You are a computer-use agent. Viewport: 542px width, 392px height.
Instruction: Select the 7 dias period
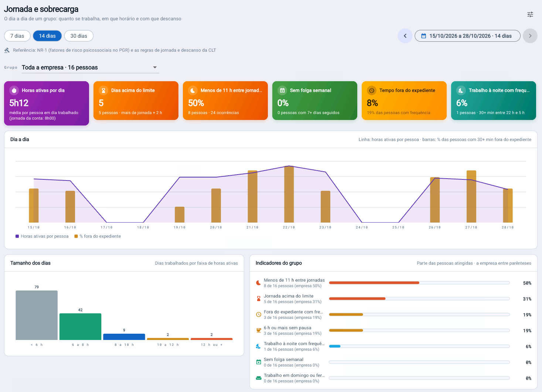(17, 36)
